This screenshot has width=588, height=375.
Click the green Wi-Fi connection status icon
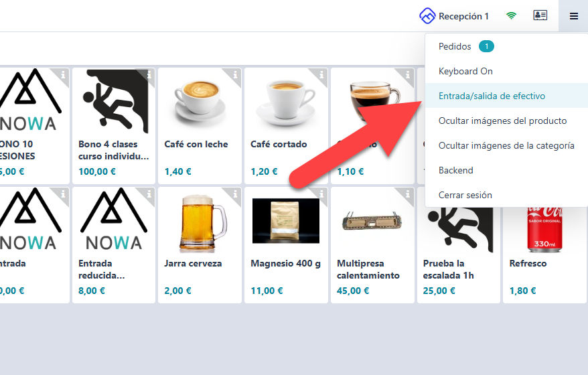tap(511, 15)
